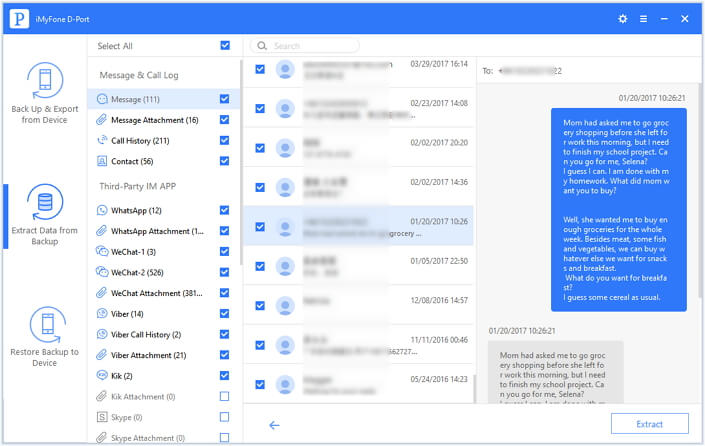Click the WeChat-2 icon
The height and width of the screenshot is (446, 705).
[102, 272]
